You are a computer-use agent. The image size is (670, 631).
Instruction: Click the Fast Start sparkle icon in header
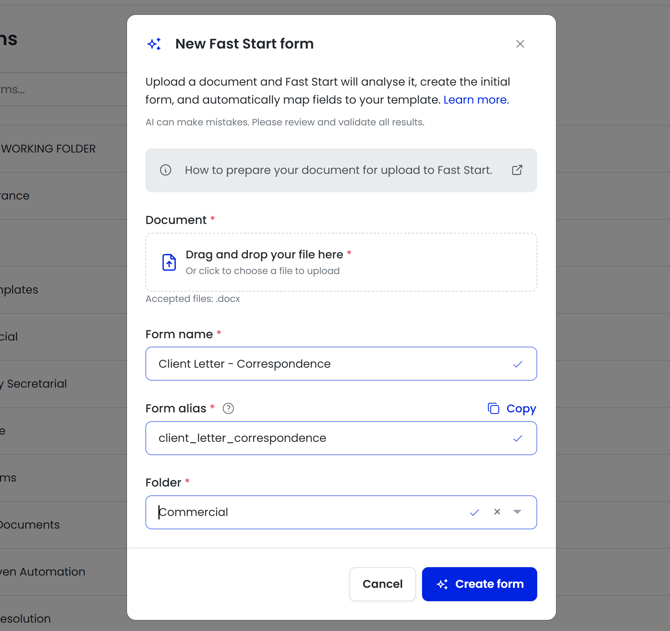tap(154, 44)
